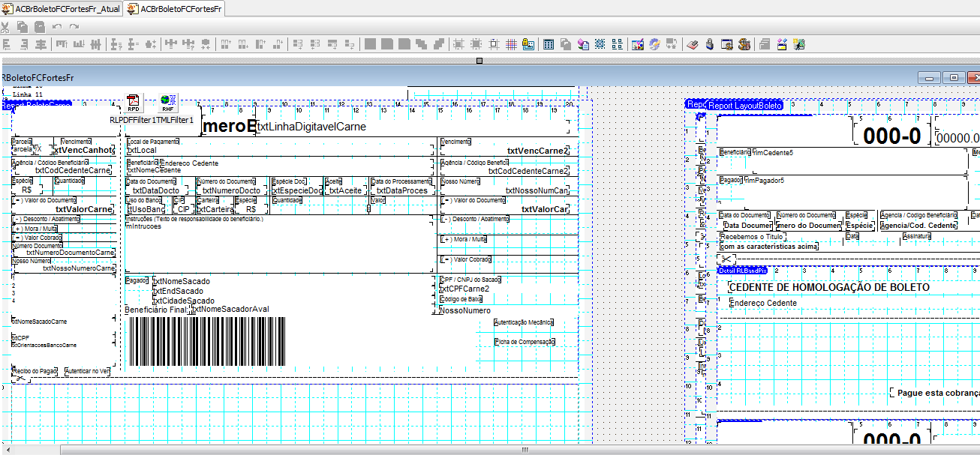The width and height of the screenshot is (980, 455).
Task: Select the Local de Pagamento caption
Action: (153, 141)
